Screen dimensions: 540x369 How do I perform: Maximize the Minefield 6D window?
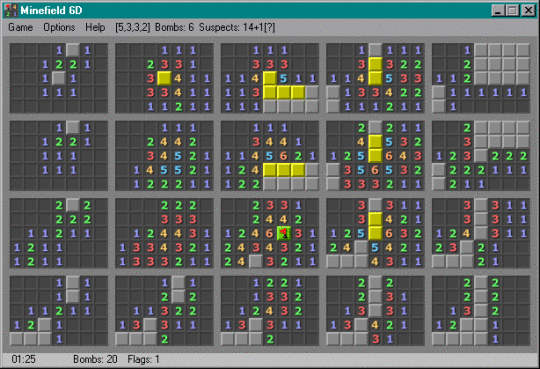[512, 11]
